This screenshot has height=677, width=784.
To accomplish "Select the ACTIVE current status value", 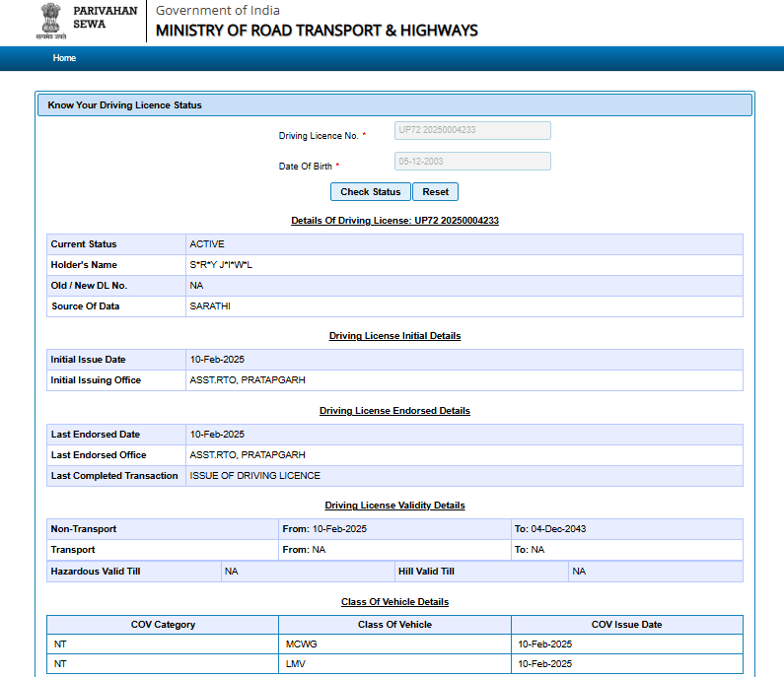I will tap(207, 244).
